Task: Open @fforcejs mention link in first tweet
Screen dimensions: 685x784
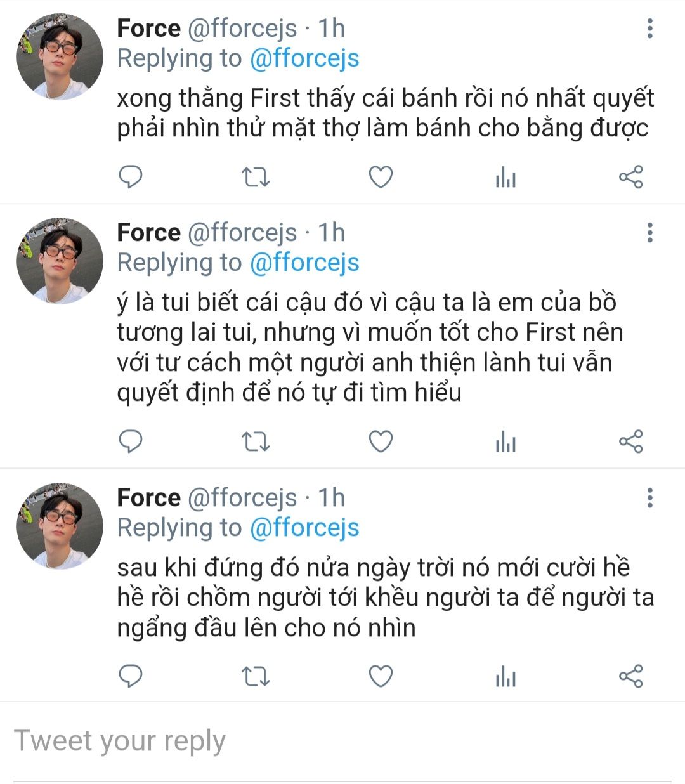Action: 304,58
